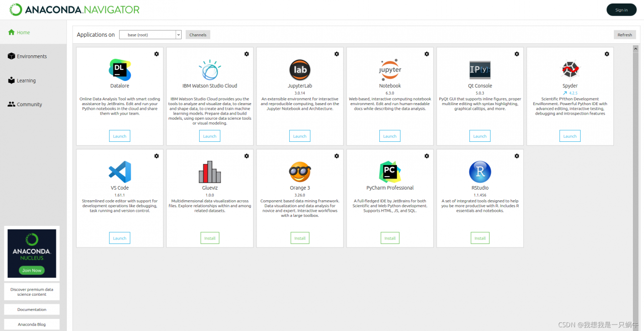Open gear options on IBM Watson Studio tile

click(247, 54)
